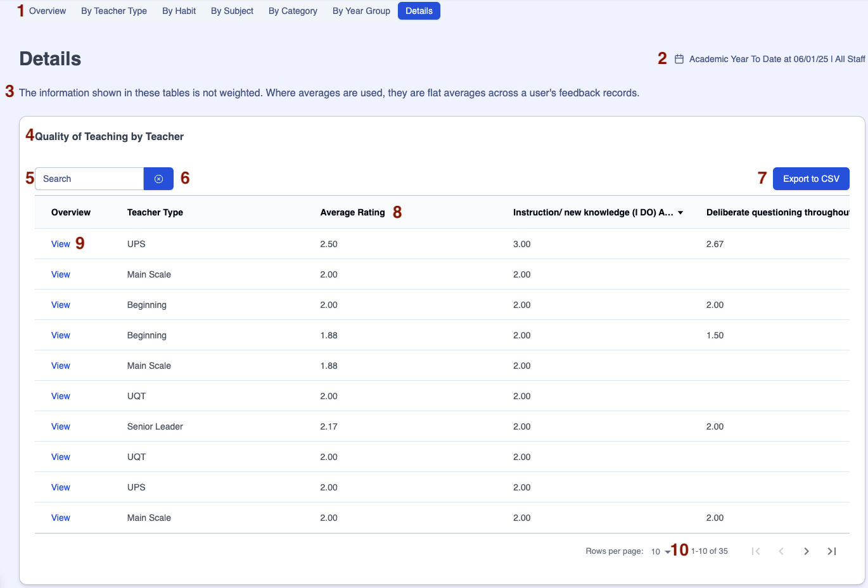This screenshot has width=868, height=588.
Task: Open View for the UPS 2.00 row
Action: coord(60,487)
